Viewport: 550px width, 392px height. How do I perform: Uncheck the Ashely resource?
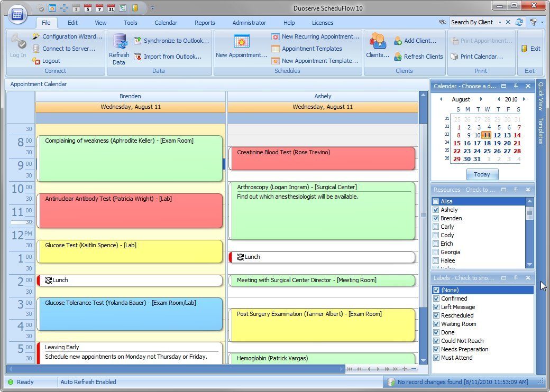(x=437, y=209)
